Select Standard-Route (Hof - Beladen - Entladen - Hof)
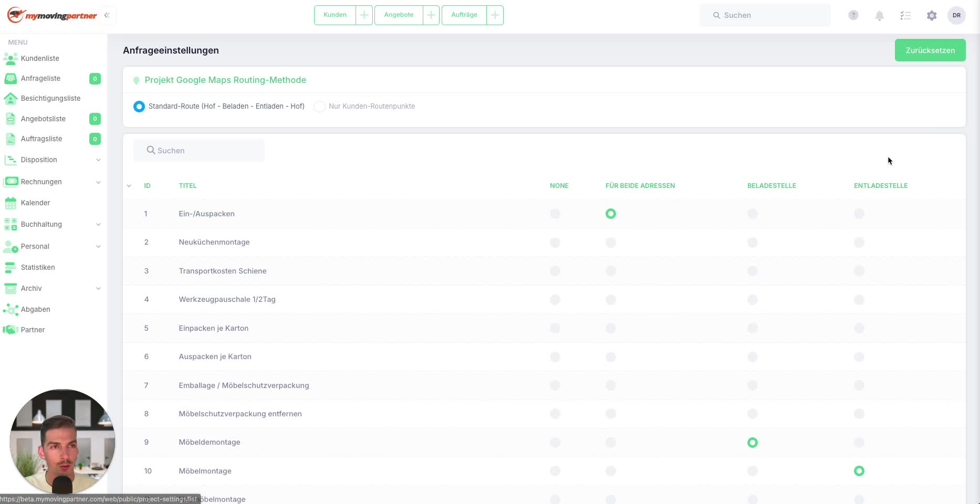The width and height of the screenshot is (980, 504). point(139,107)
